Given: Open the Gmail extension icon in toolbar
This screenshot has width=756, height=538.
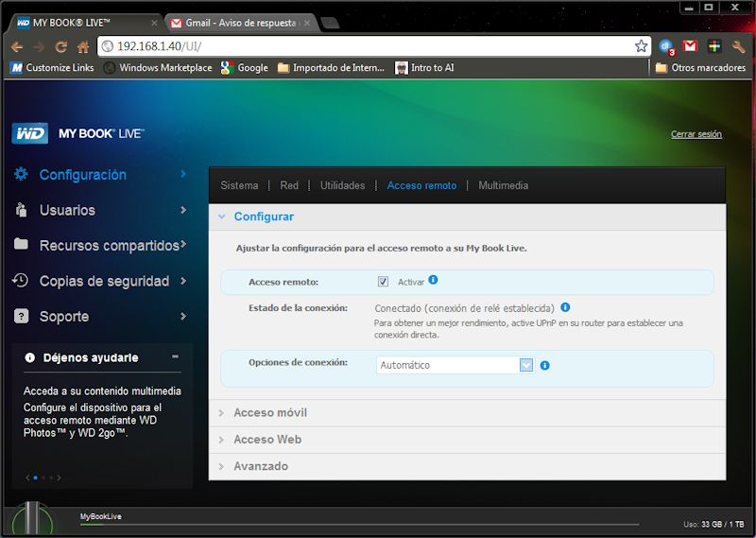Looking at the screenshot, I should (x=691, y=46).
